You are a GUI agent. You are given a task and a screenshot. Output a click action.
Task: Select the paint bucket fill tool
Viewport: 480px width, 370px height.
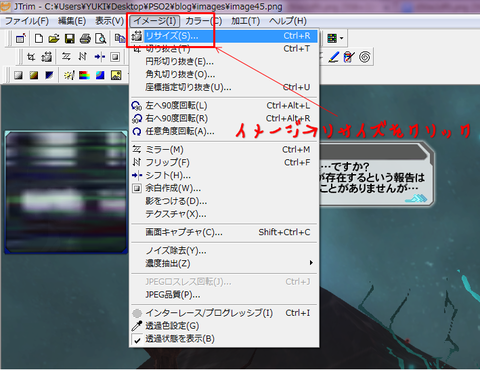[349, 57]
